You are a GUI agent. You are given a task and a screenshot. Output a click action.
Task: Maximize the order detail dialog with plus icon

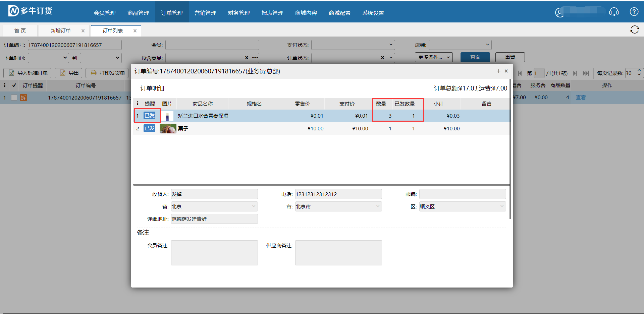[x=498, y=71]
